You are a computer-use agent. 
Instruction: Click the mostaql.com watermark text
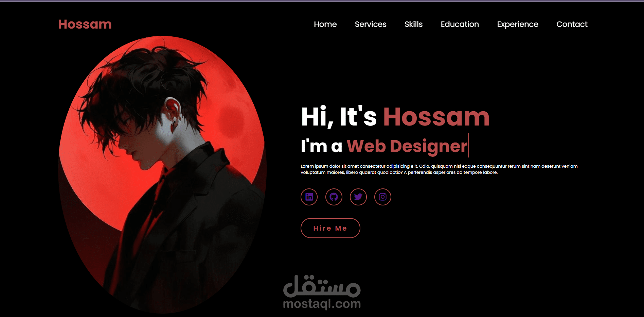(322, 304)
